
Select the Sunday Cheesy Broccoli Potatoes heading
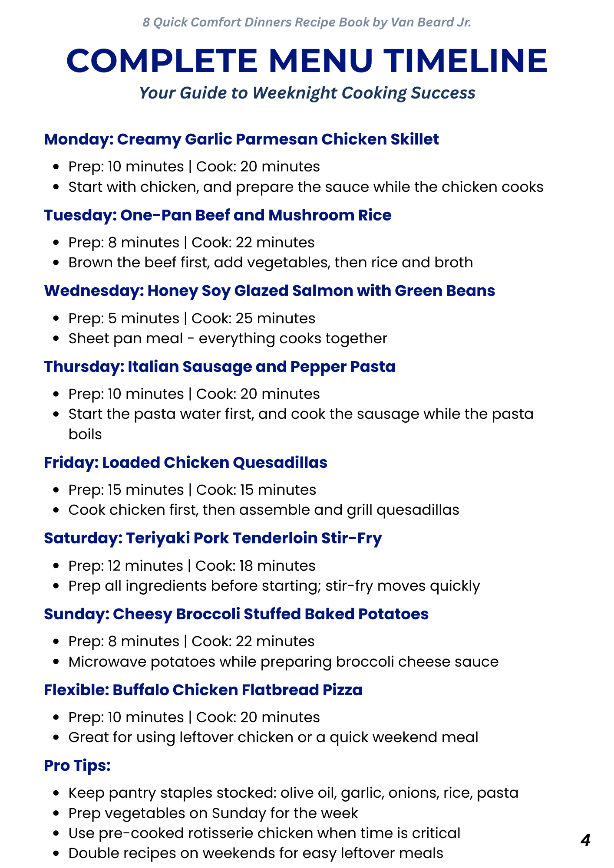[x=236, y=614]
